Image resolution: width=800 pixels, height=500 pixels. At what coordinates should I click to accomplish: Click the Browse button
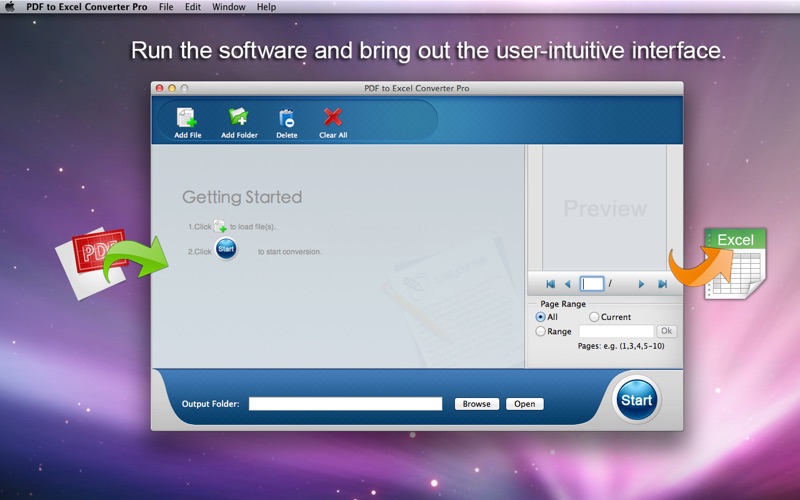[x=477, y=404]
